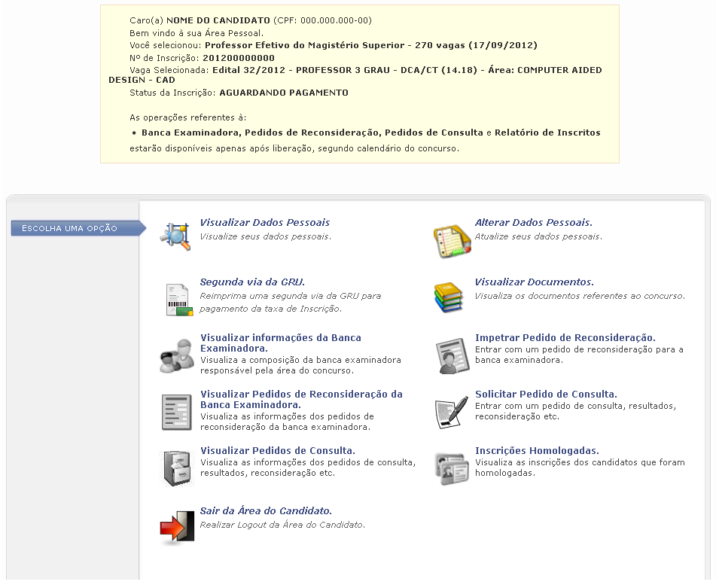
Task: Click the ID document icon for Impetrar Pedido de Reconsideração
Action: pos(452,355)
